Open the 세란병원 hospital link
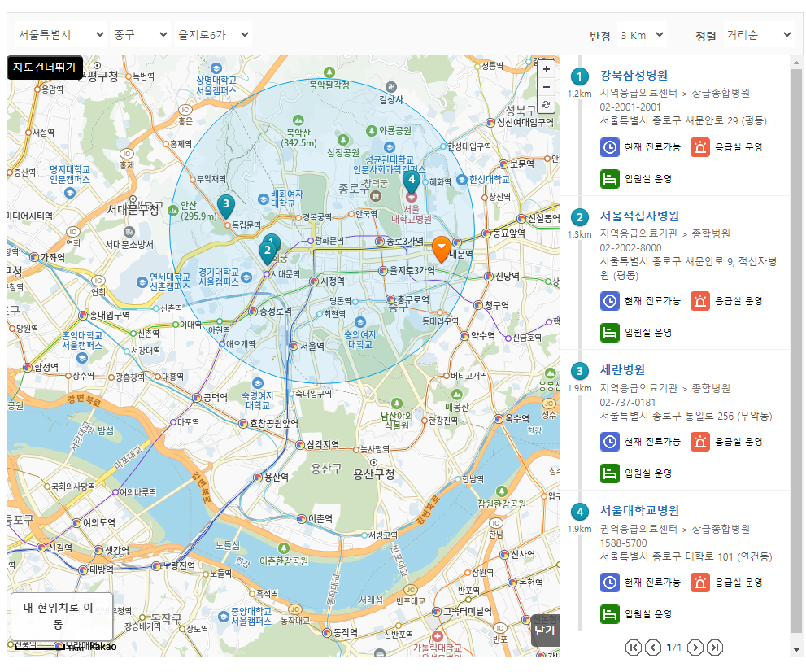Screen dimensions: 806x672 click(x=622, y=369)
